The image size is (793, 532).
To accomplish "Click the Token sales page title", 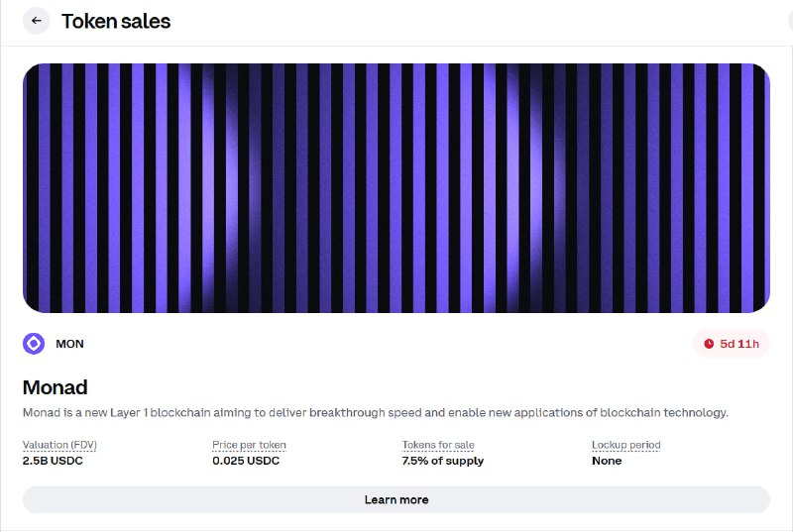I will pyautogui.click(x=116, y=21).
